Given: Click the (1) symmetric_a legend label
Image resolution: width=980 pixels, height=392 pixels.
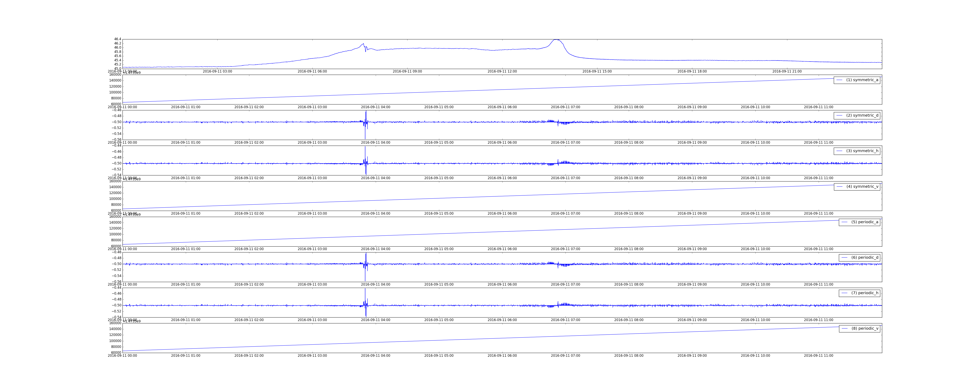Looking at the screenshot, I should (862, 80).
